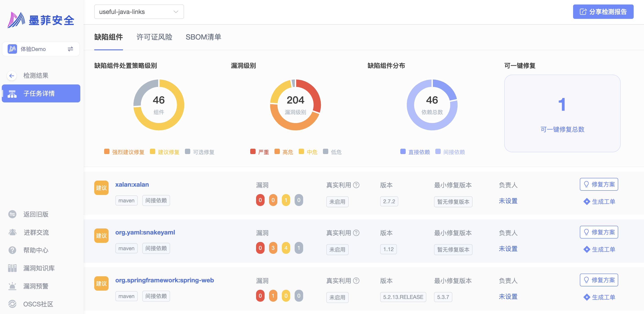The width and height of the screenshot is (644, 314).
Task: Switch to the 许可证风险 tab
Action: pyautogui.click(x=154, y=37)
